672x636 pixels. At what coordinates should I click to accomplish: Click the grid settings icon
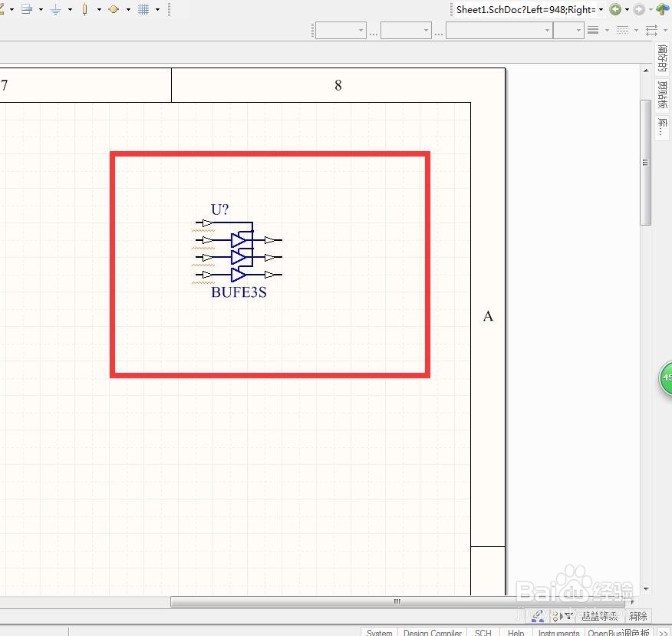point(143,9)
